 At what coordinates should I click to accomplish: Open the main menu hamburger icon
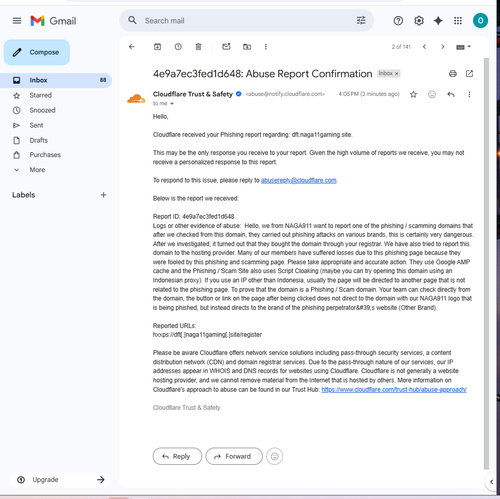click(x=17, y=21)
